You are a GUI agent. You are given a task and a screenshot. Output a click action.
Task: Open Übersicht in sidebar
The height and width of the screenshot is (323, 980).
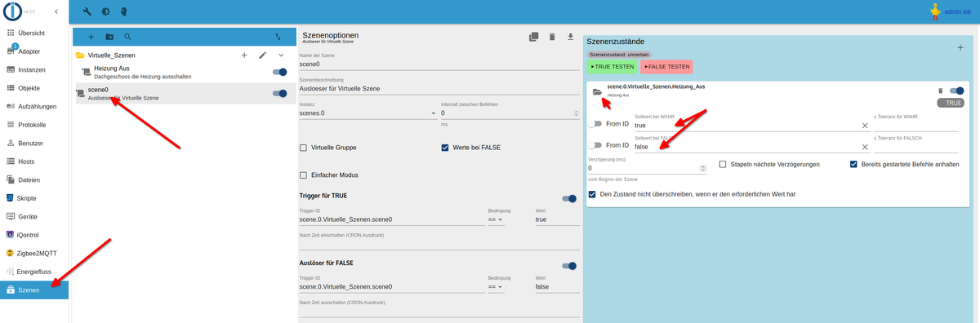(x=34, y=33)
